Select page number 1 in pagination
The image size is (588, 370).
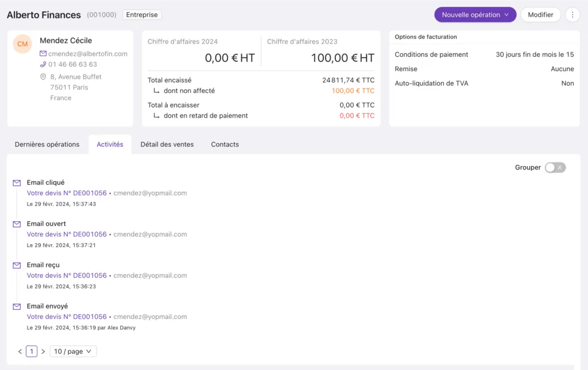click(32, 351)
